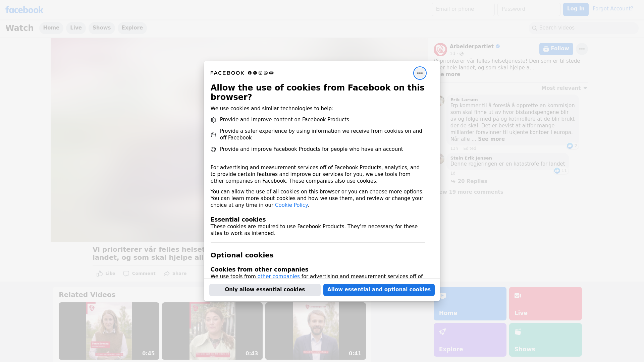644x362 pixels.
Task: Click the like reaction on Stein Erik Jensen's comment
Action: (x=557, y=171)
